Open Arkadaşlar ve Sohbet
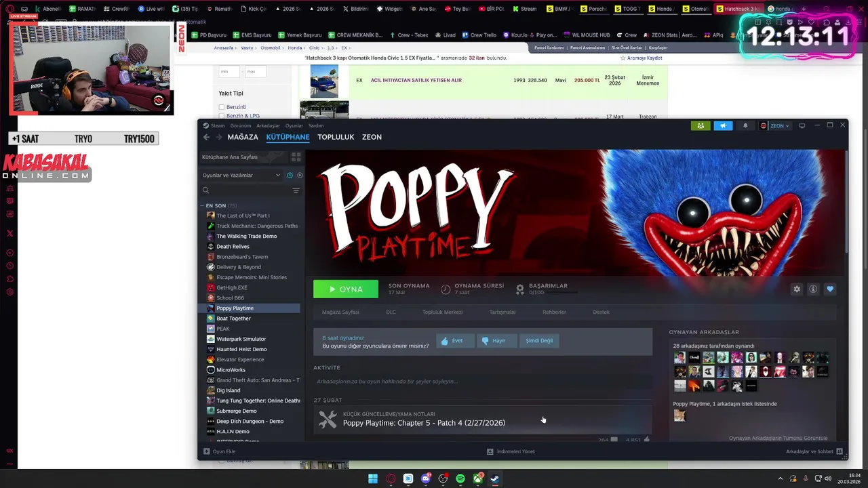868x488 pixels. 814,451
